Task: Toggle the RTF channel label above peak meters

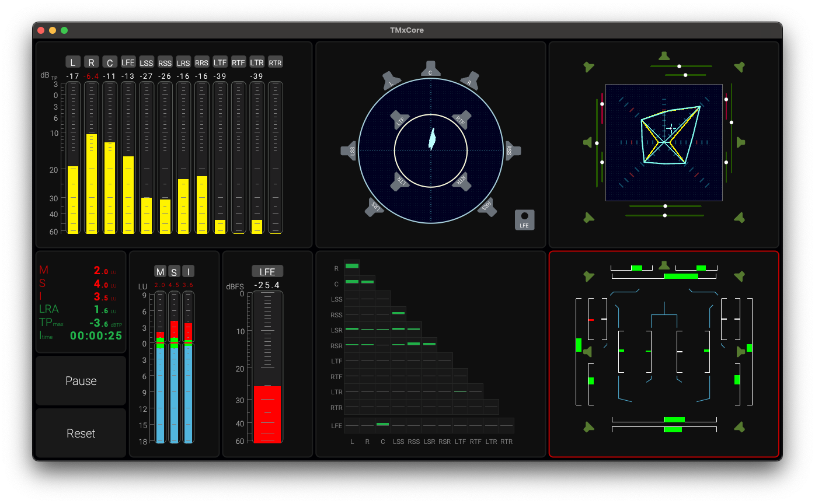Action: click(x=238, y=62)
